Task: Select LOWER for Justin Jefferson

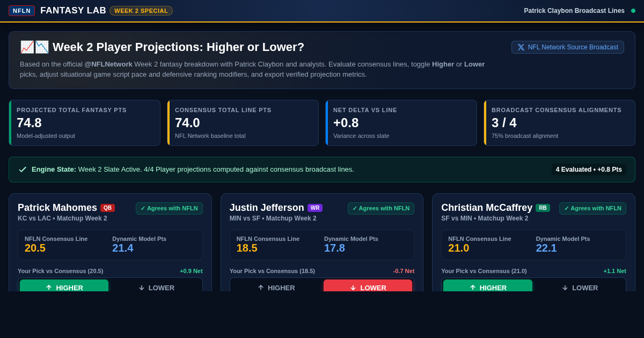Action: pos(368,285)
